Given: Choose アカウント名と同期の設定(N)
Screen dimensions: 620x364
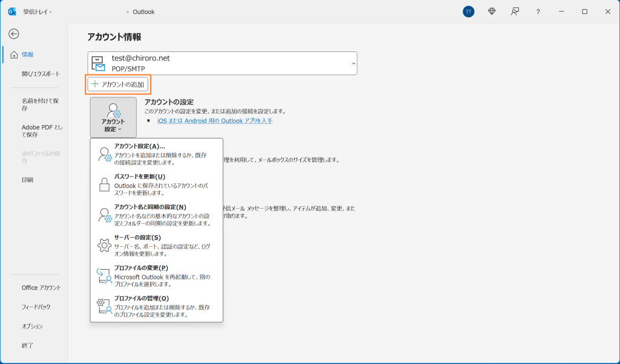Looking at the screenshot, I should 157,215.
